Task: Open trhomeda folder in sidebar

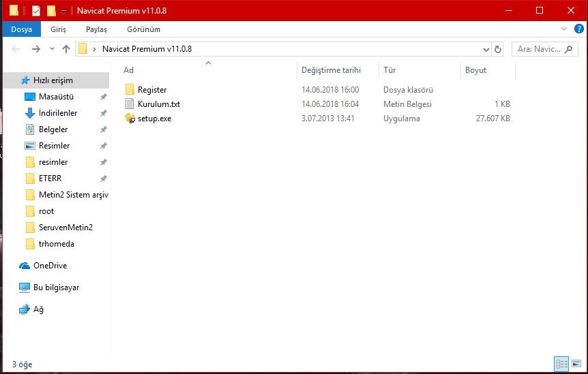Action: coord(56,244)
